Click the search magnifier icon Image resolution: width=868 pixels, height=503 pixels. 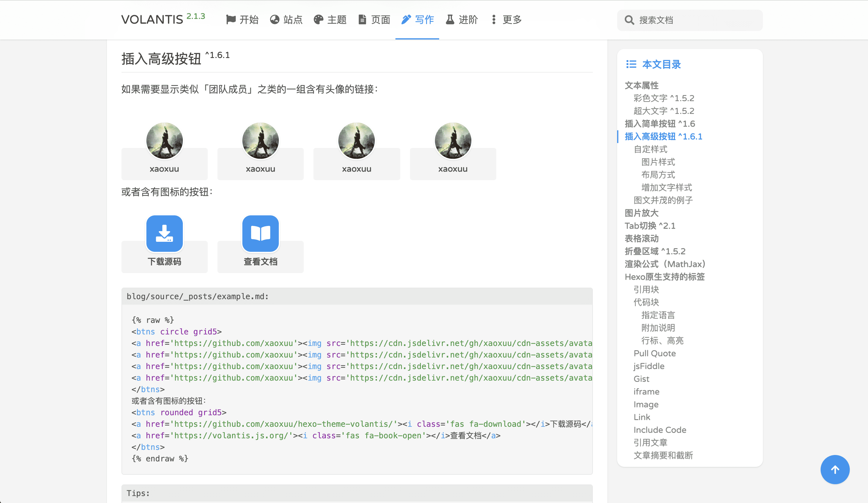pos(629,20)
